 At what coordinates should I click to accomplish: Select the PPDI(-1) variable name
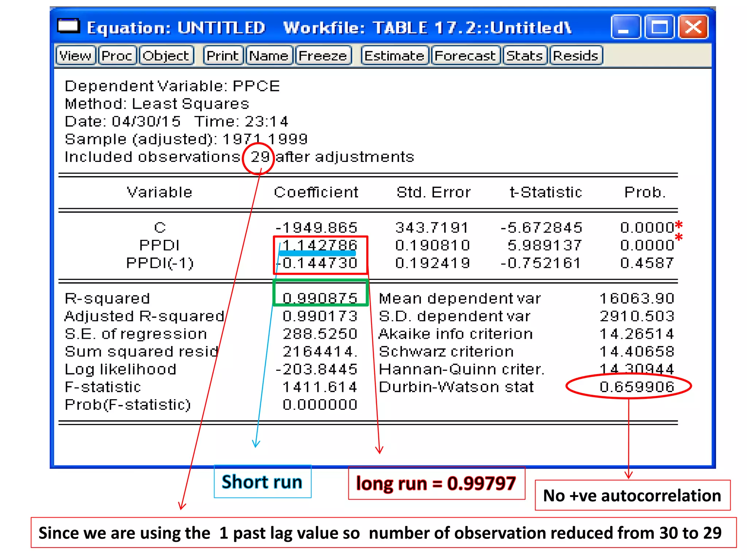(160, 263)
